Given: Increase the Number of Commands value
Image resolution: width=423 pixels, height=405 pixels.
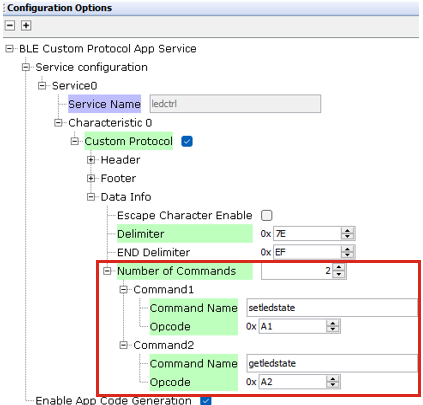Looking at the screenshot, I should (339, 268).
